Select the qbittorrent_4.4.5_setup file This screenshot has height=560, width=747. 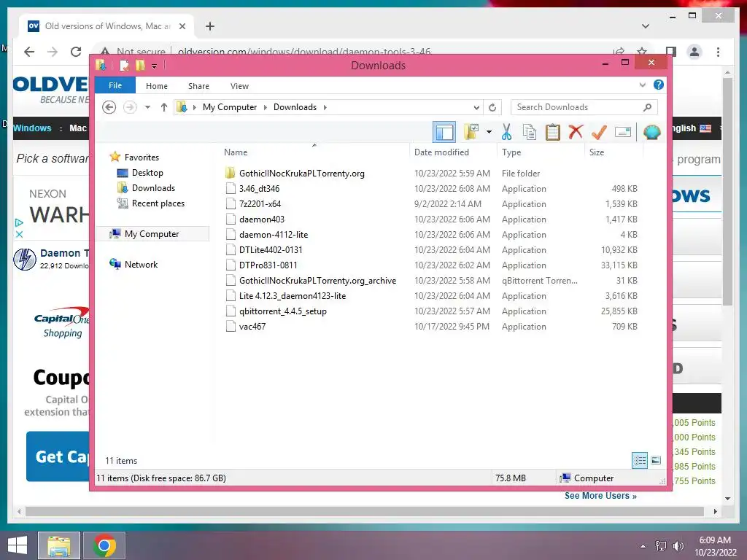pos(282,311)
